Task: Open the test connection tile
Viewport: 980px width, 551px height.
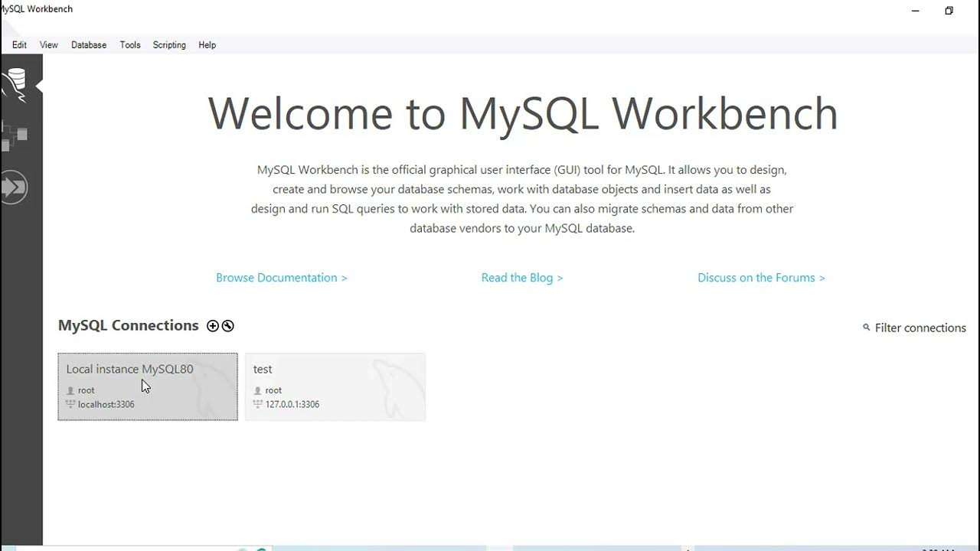Action: pos(335,386)
